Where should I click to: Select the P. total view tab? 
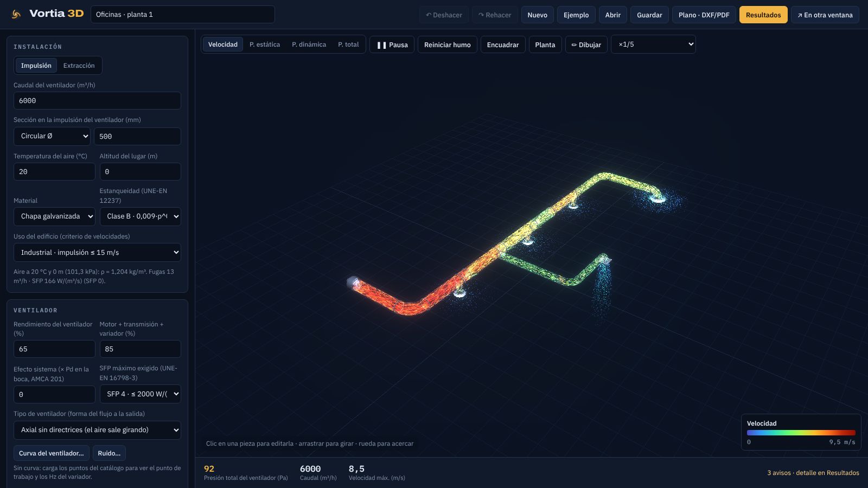point(348,44)
